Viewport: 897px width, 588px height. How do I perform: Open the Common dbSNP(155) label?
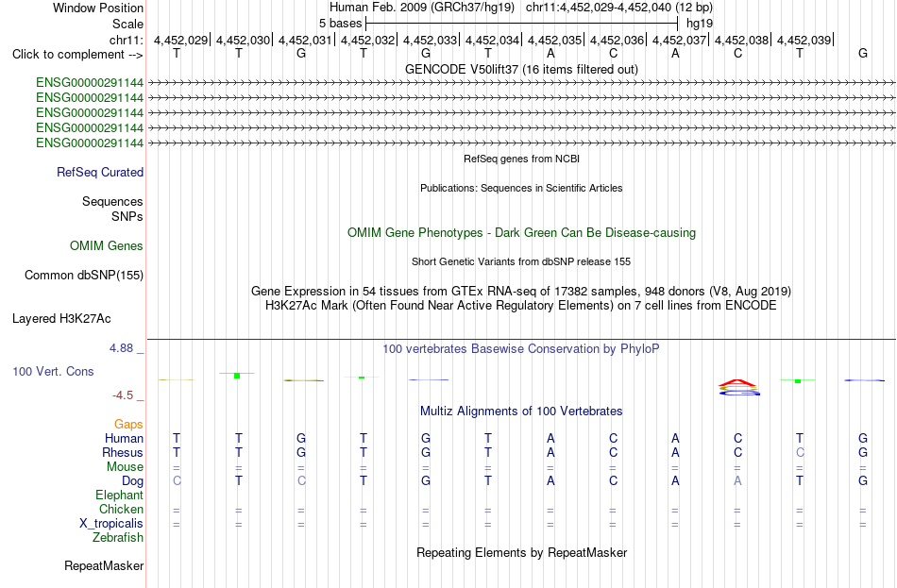tap(84, 276)
